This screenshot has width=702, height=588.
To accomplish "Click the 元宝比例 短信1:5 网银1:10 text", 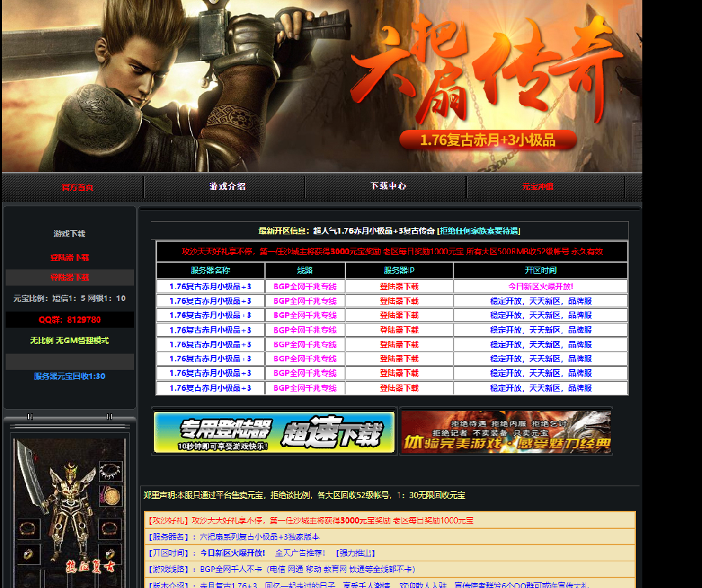I will (69, 298).
